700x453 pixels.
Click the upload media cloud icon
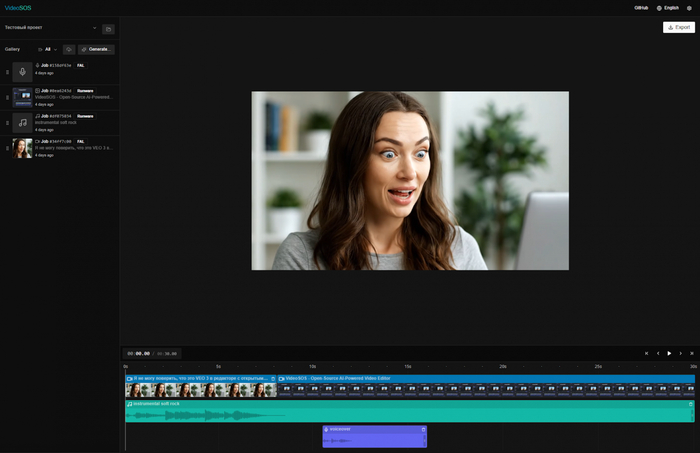click(x=69, y=49)
